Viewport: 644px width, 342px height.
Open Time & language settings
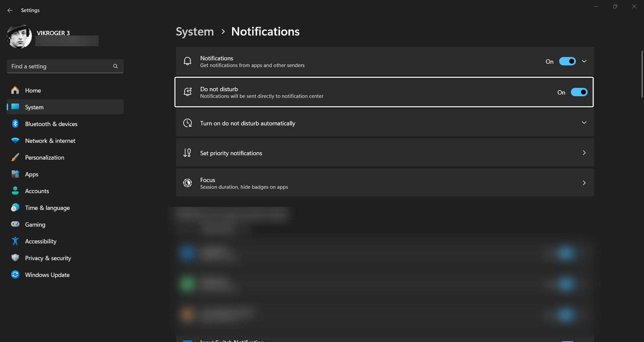(47, 208)
